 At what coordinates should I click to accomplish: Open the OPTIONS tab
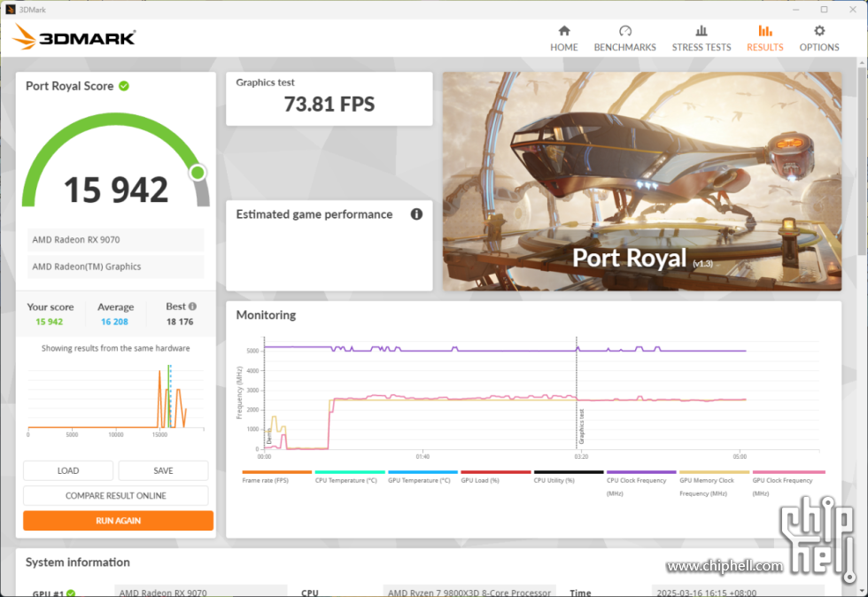coord(818,38)
